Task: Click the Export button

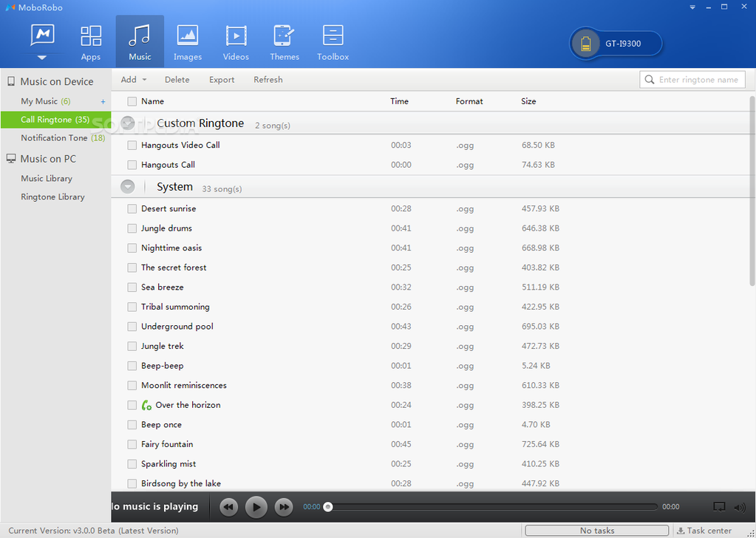Action: pyautogui.click(x=222, y=80)
